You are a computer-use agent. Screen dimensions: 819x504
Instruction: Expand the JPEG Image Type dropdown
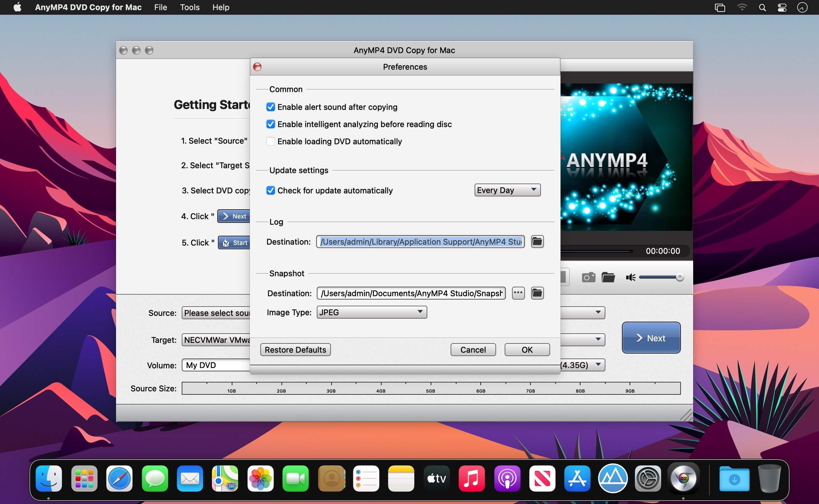371,312
